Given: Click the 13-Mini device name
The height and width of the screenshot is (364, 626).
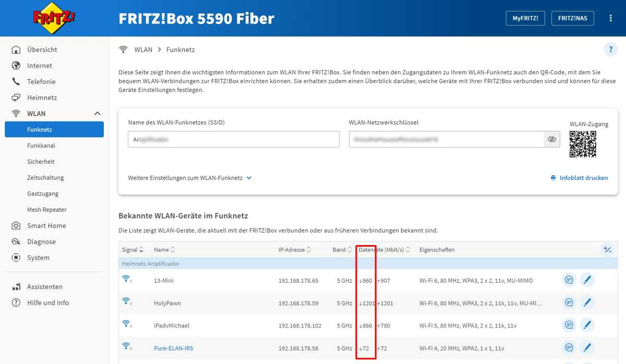Looking at the screenshot, I should click(x=164, y=281).
